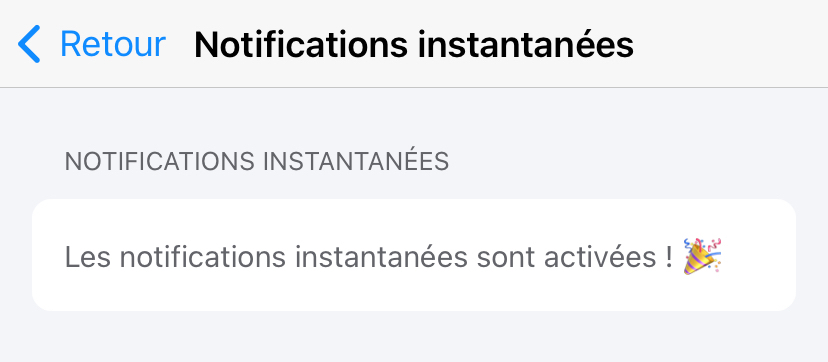
Task: Tap the blue back chevron icon
Action: [x=29, y=44]
